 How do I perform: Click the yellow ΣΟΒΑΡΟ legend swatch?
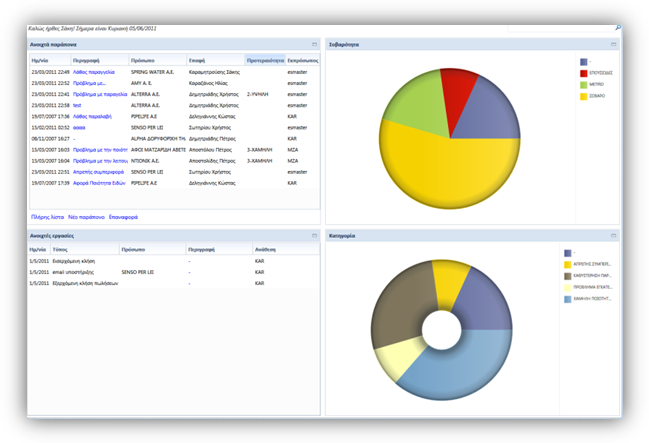click(x=584, y=96)
